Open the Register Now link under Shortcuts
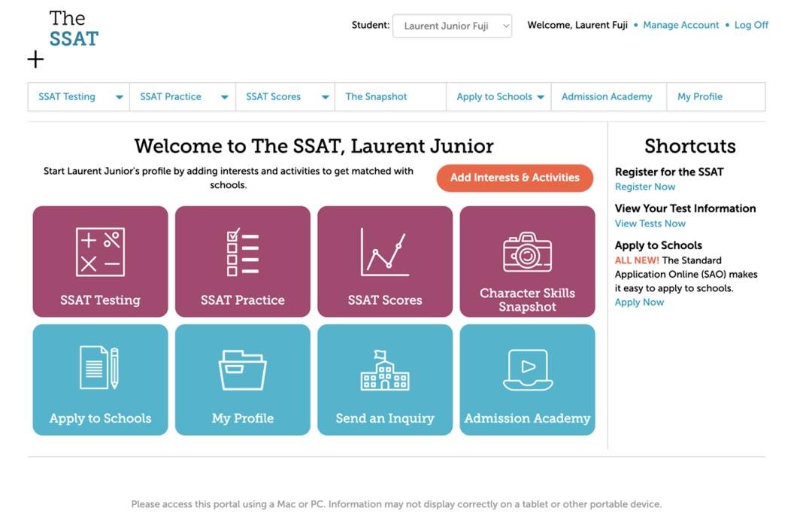Image resolution: width=812 pixels, height=526 pixels. [x=645, y=187]
